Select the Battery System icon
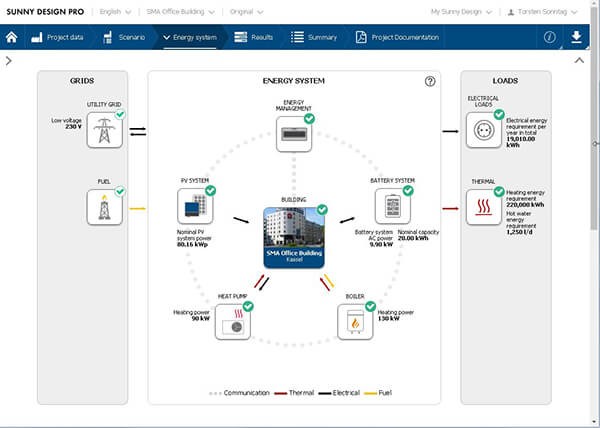600x428 pixels. point(388,207)
